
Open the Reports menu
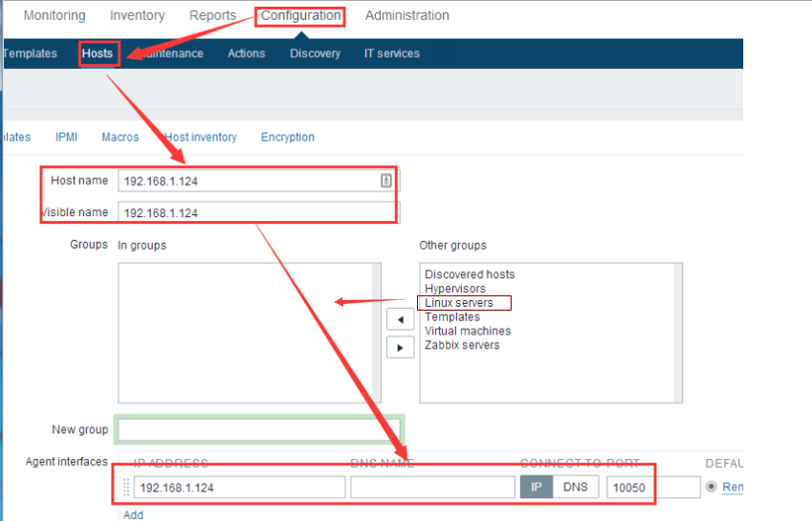pyautogui.click(x=213, y=15)
